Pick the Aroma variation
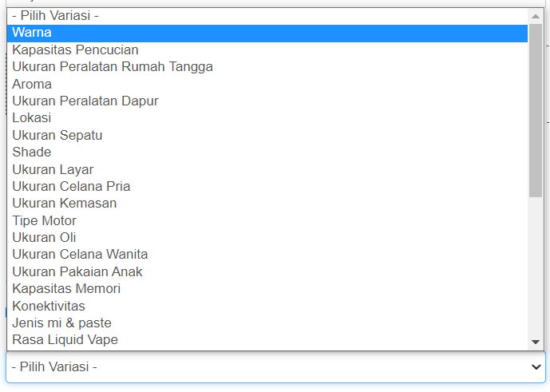This screenshot has width=550, height=392. click(x=32, y=84)
